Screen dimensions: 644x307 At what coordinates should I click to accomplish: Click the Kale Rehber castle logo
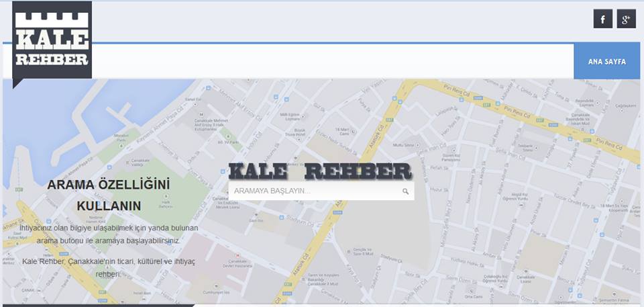click(52, 40)
